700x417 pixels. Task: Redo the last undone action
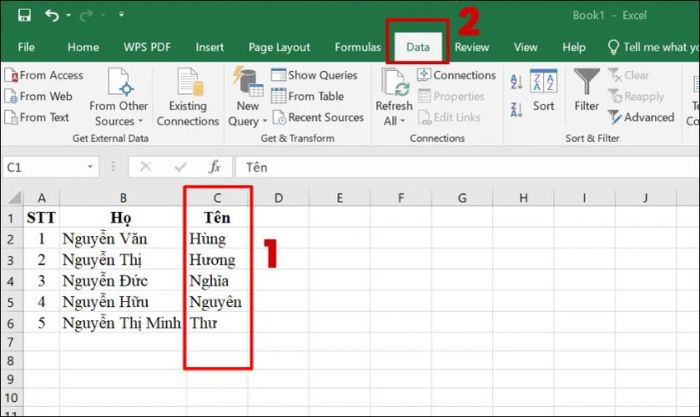(87, 16)
